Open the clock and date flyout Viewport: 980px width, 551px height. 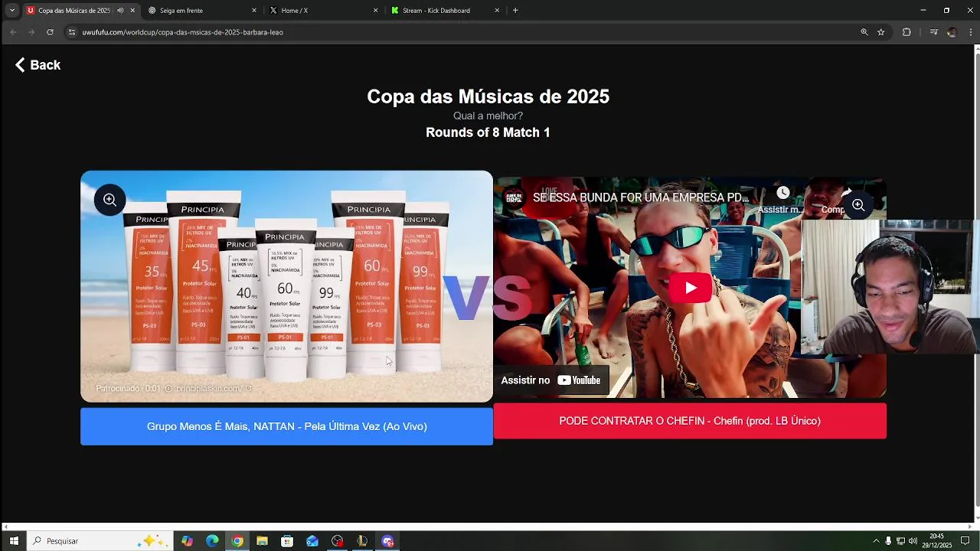pyautogui.click(x=936, y=541)
